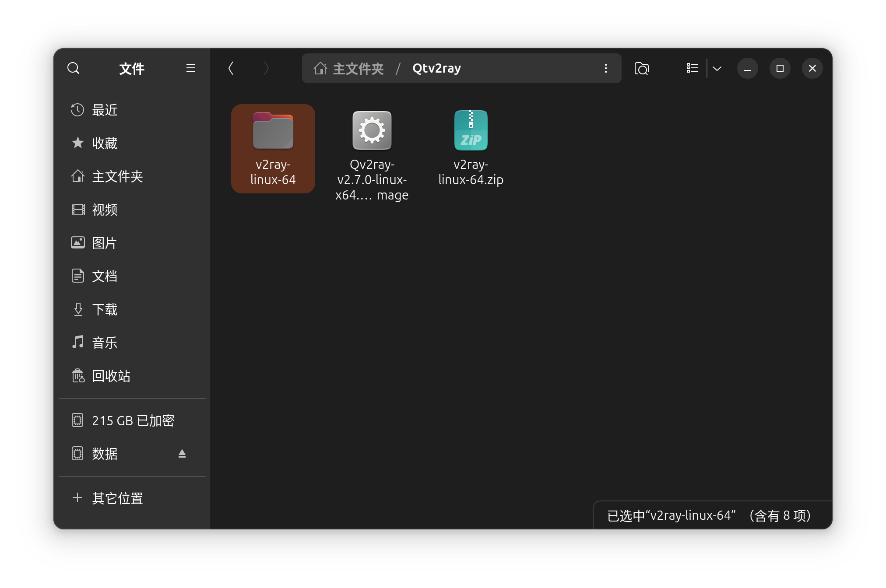The image size is (886, 588).
Task: Click the Qtv2ray breadcrumb
Action: 436,69
